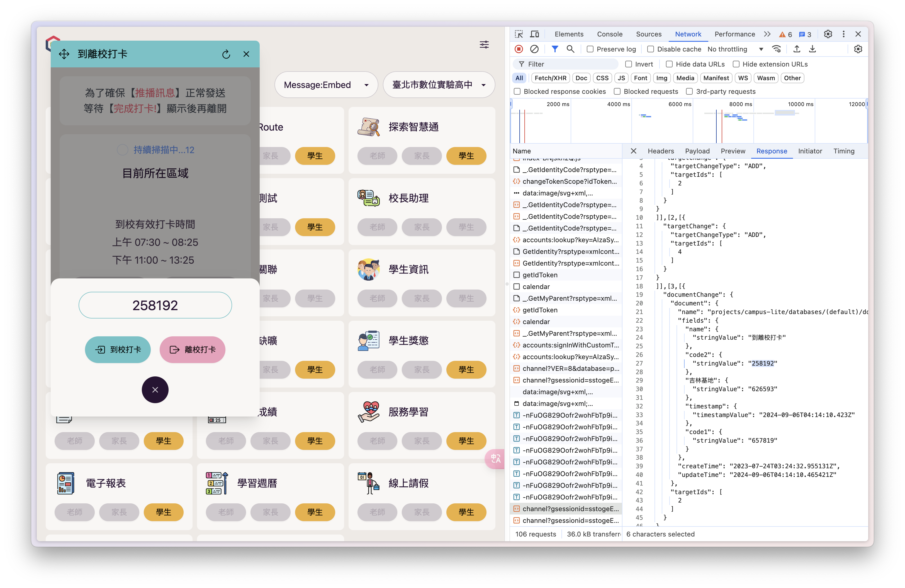905x588 pixels.
Task: Open network conditions wifi icon
Action: 777,49
